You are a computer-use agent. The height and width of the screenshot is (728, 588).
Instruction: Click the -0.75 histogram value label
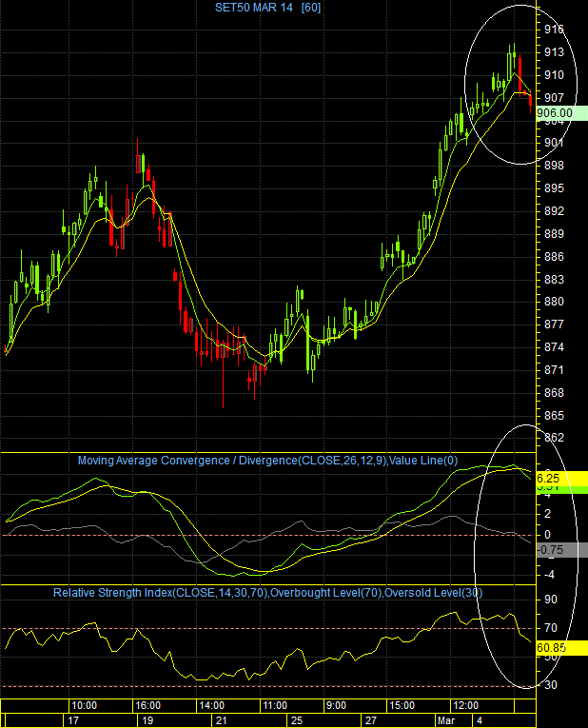[562, 550]
